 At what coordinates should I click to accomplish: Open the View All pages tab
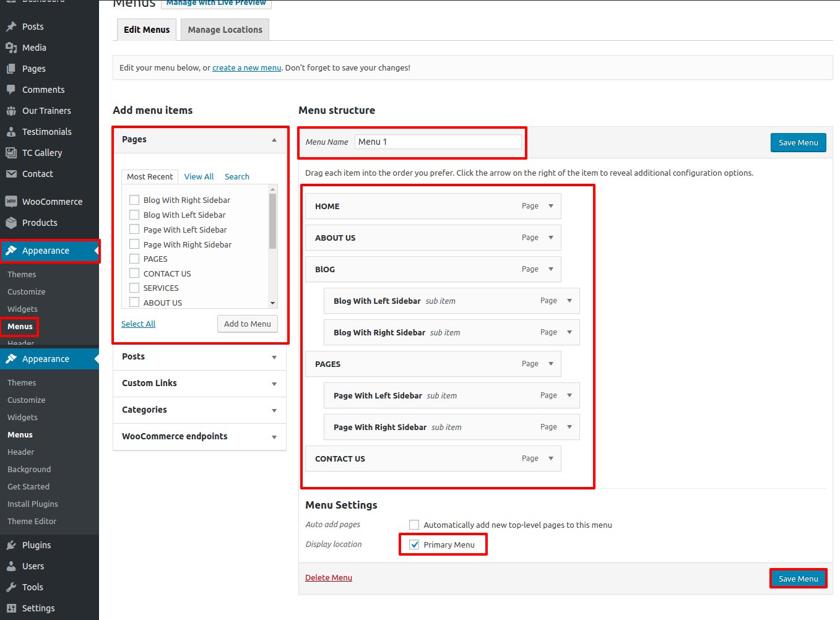pyautogui.click(x=199, y=176)
